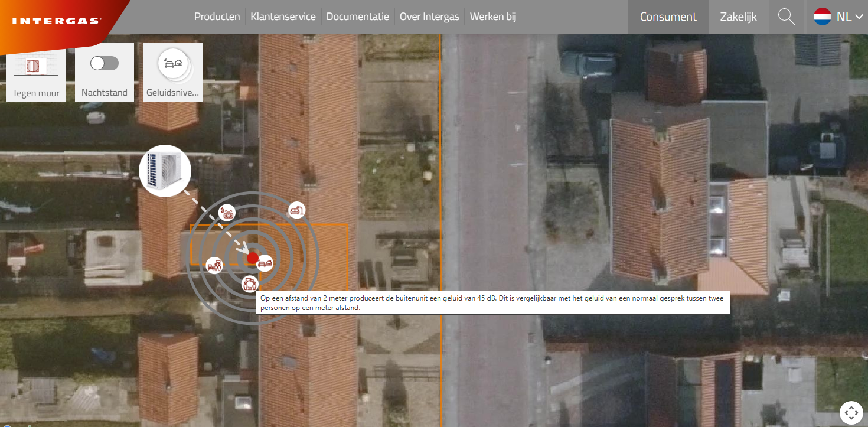Screen dimensions: 868x427
Task: Click the outdoor unit image bubble
Action: (165, 171)
